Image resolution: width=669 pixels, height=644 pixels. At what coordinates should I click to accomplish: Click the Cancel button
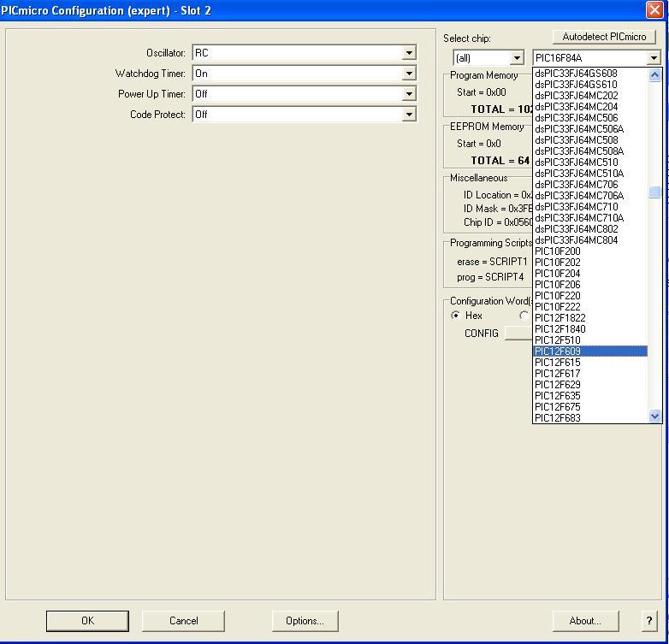tap(183, 621)
